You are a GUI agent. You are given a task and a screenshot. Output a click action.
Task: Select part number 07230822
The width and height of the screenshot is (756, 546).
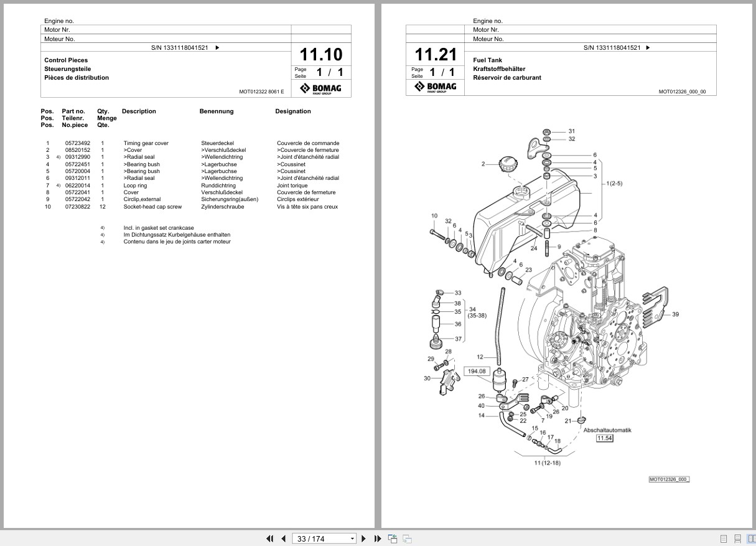pos(78,207)
